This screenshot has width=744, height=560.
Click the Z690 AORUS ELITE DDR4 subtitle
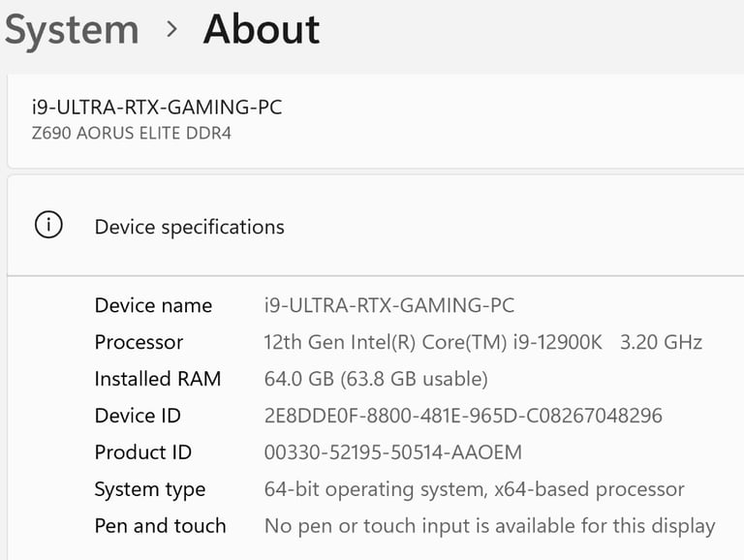pos(132,134)
